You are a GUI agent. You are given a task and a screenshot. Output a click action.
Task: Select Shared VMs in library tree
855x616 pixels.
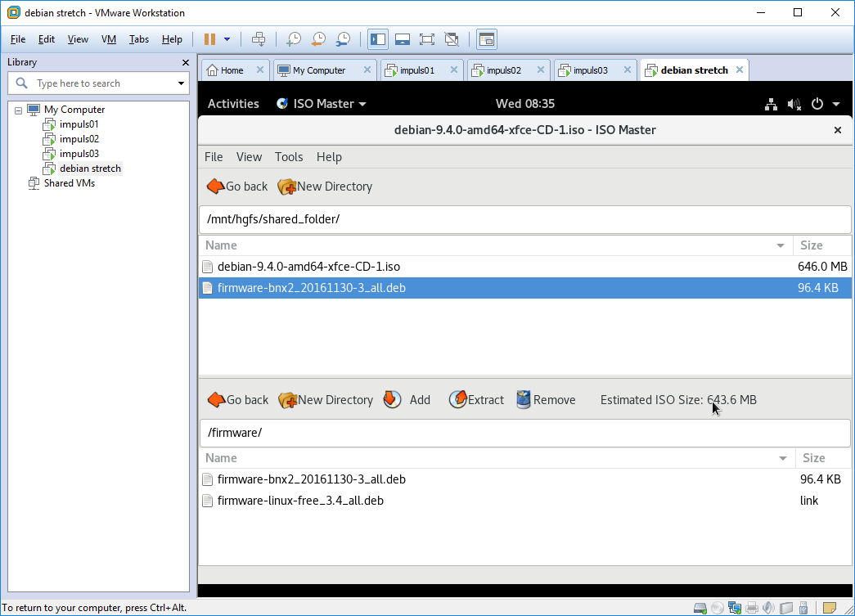pos(70,183)
